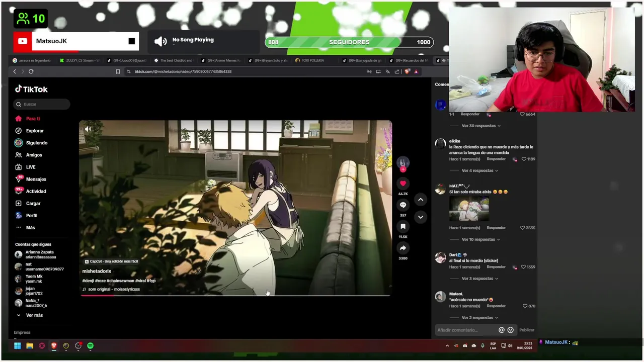
Task: Like the top comment with 6664 likes
Action: point(522,114)
